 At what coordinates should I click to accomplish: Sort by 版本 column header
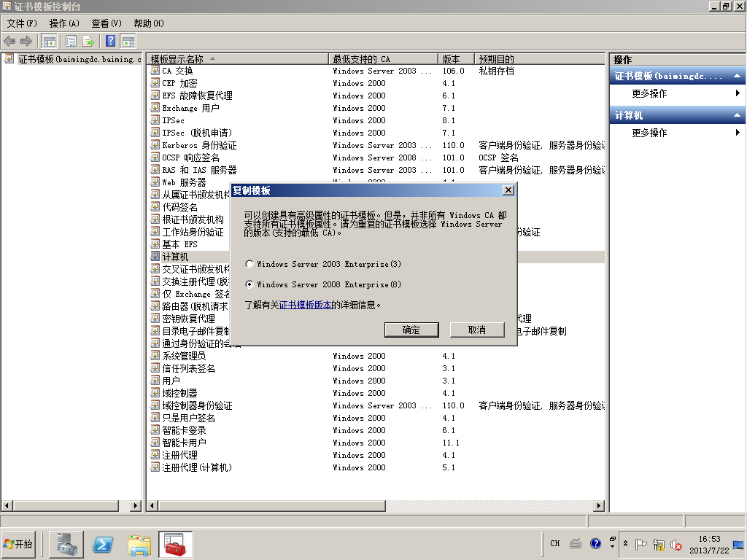[x=456, y=59]
